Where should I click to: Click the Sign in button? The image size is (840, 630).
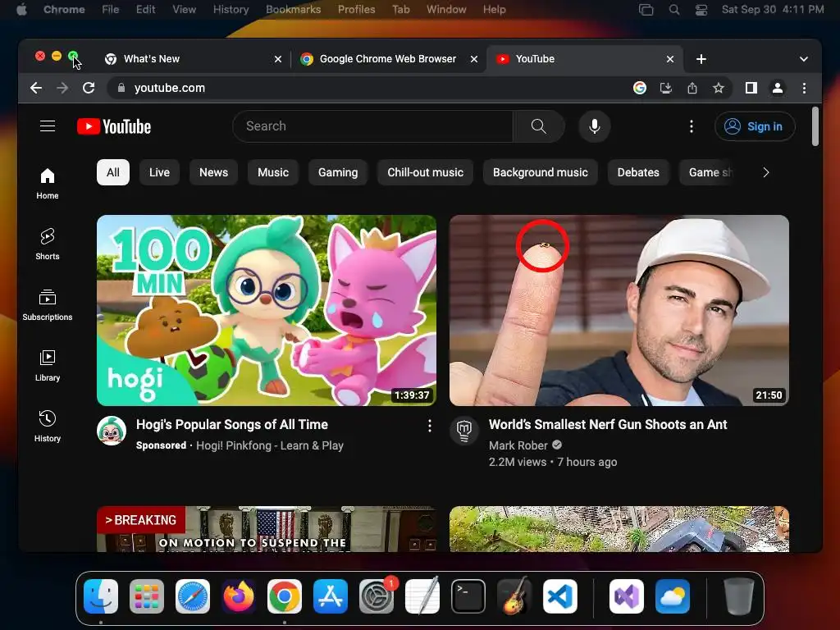(755, 126)
